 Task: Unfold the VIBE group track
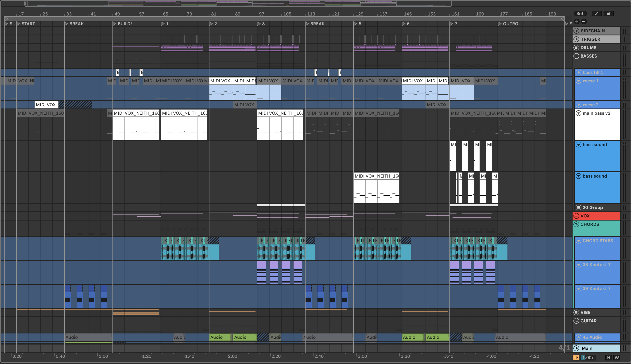coord(576,312)
